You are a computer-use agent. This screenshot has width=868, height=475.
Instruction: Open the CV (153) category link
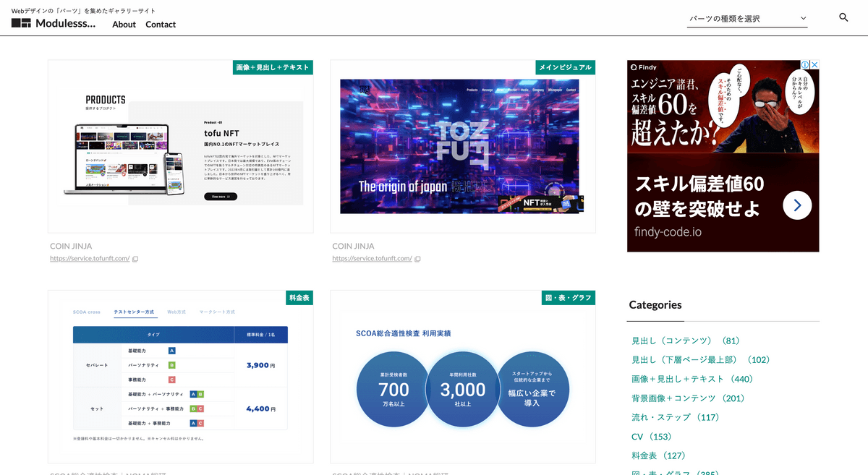[651, 437]
